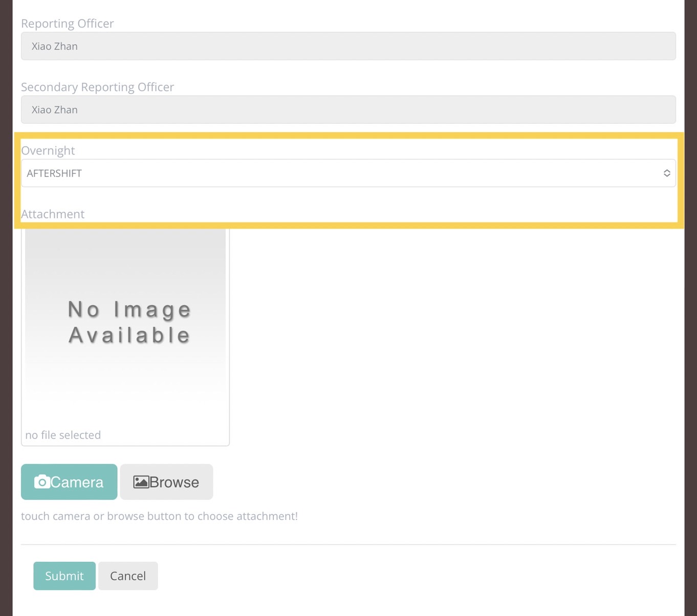Click the dark backdrop left of the form
The width and height of the screenshot is (697, 616).
point(6,307)
